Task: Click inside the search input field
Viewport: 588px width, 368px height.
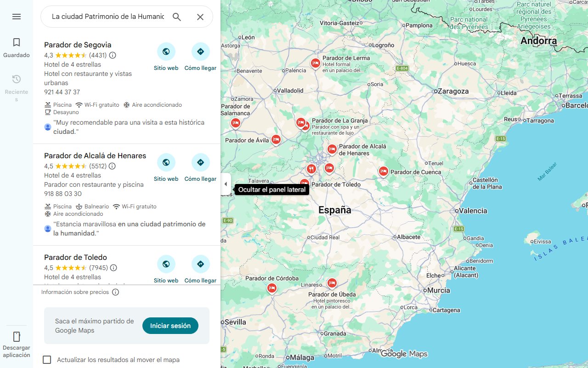Action: point(106,17)
